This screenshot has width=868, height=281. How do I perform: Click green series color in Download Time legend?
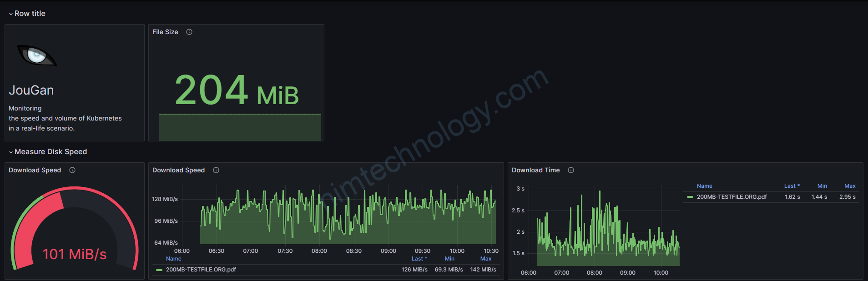point(690,197)
